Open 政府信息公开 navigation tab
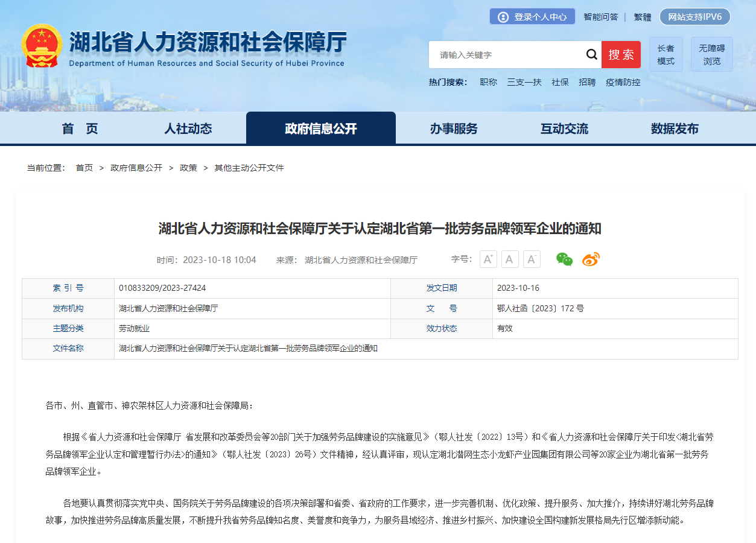The height and width of the screenshot is (543, 756). pyautogui.click(x=321, y=128)
